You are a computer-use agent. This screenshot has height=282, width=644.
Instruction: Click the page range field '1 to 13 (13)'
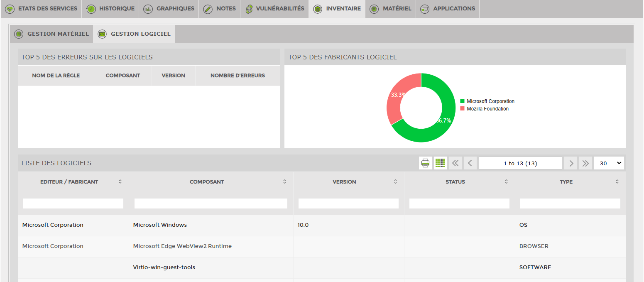point(520,163)
